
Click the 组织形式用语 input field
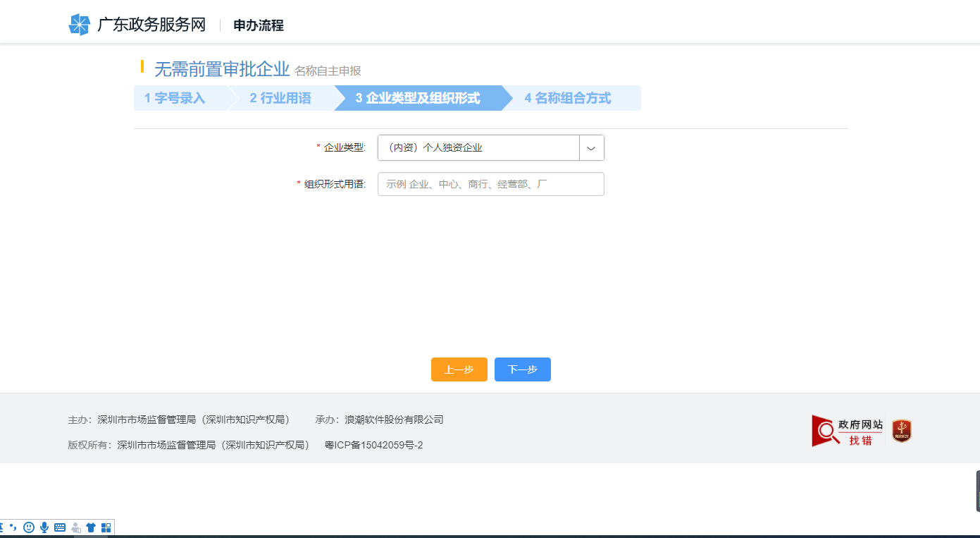click(x=490, y=184)
